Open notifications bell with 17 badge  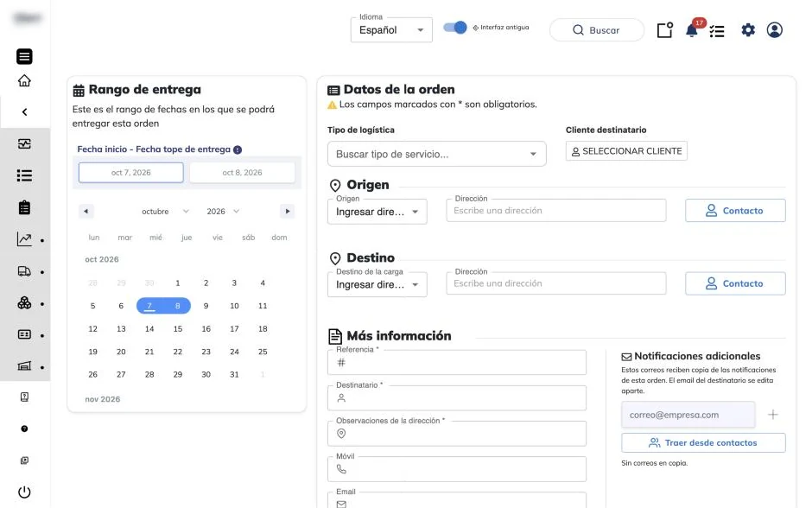pos(693,29)
